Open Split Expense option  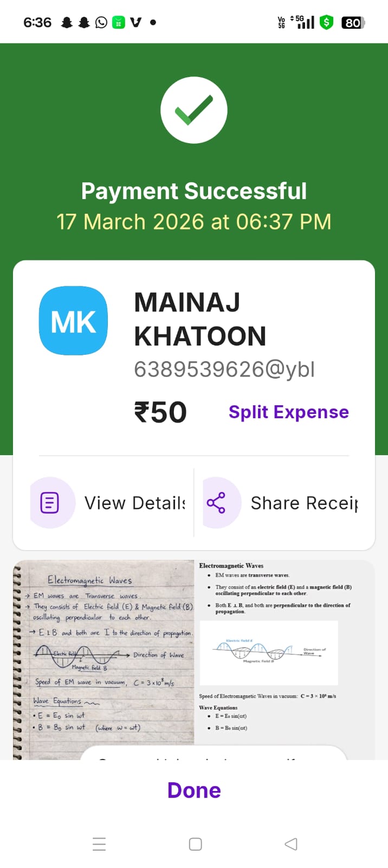[288, 412]
